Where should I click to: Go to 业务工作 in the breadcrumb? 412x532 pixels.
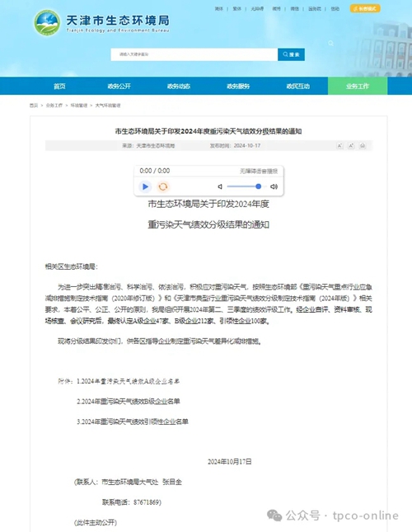click(x=54, y=106)
